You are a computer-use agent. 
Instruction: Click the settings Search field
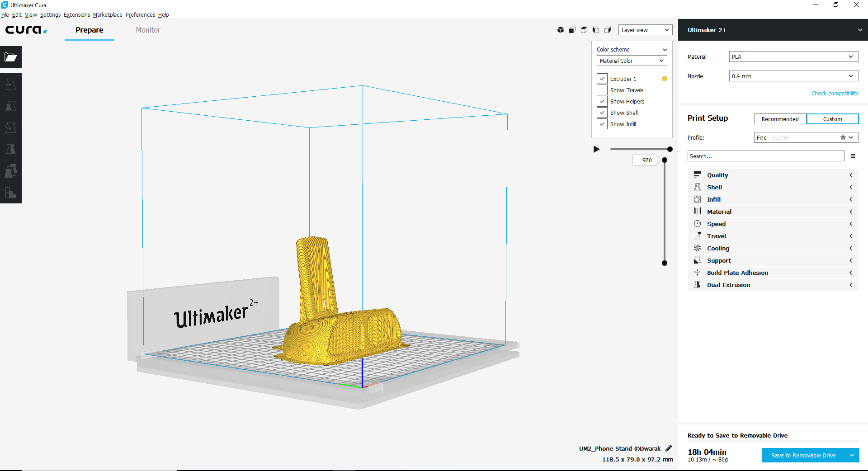click(x=766, y=156)
